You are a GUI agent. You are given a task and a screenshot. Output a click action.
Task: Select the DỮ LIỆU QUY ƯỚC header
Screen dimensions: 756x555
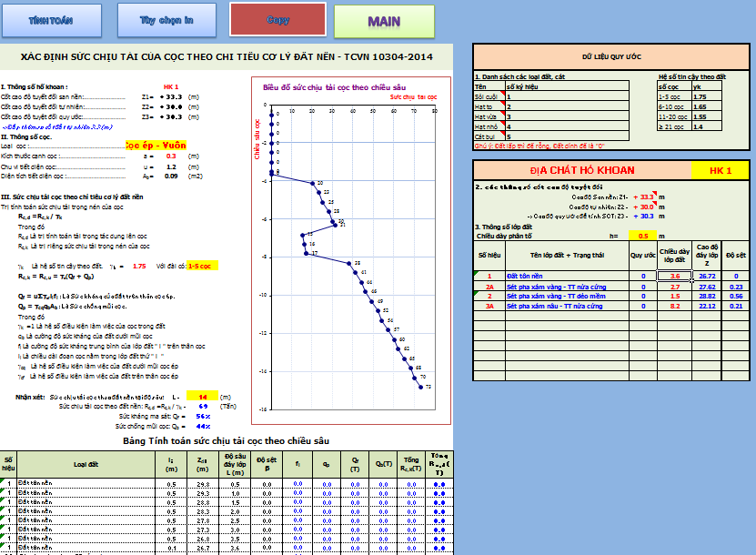point(611,57)
